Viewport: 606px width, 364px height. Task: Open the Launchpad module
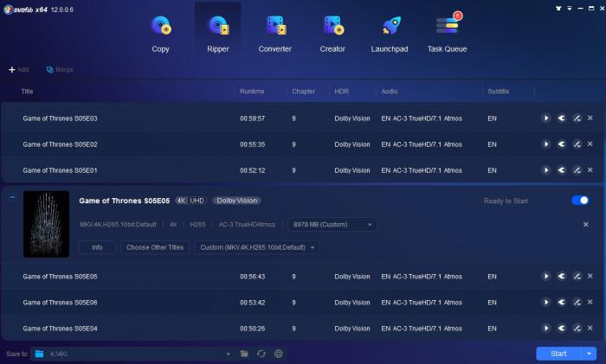pyautogui.click(x=390, y=34)
